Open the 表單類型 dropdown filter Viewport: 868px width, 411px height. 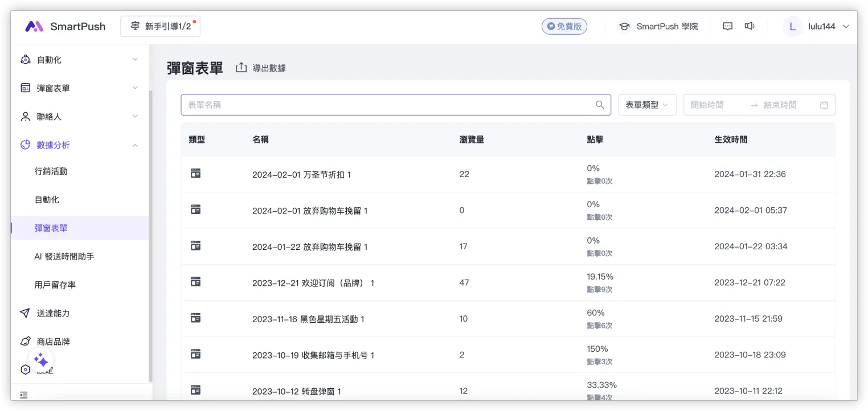pos(646,105)
